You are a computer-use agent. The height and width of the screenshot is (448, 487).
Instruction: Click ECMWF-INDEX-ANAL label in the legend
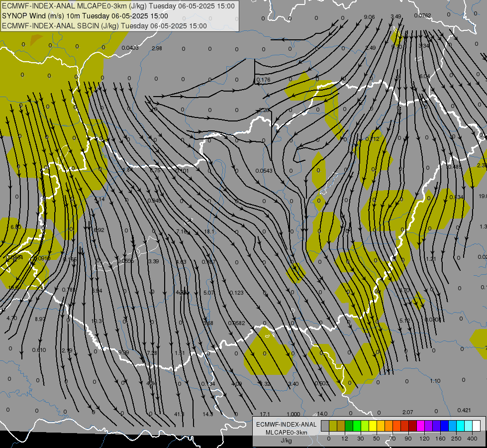[287, 425]
